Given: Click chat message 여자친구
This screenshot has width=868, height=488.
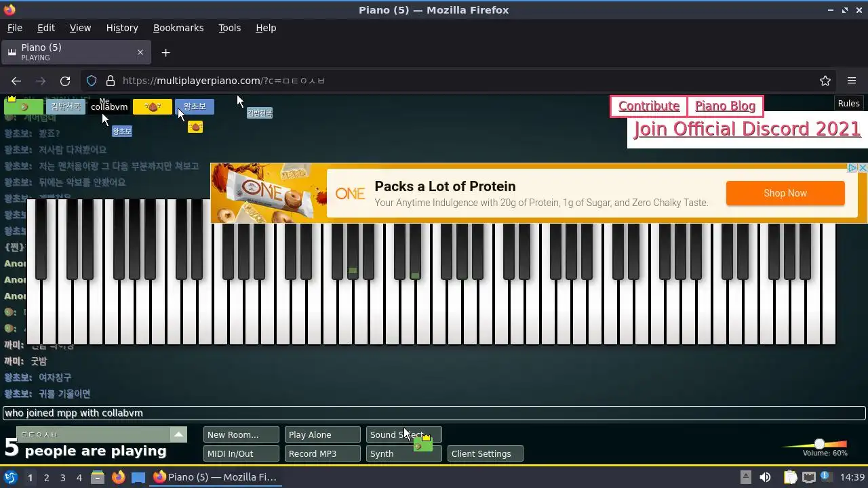Looking at the screenshot, I should coord(55,378).
